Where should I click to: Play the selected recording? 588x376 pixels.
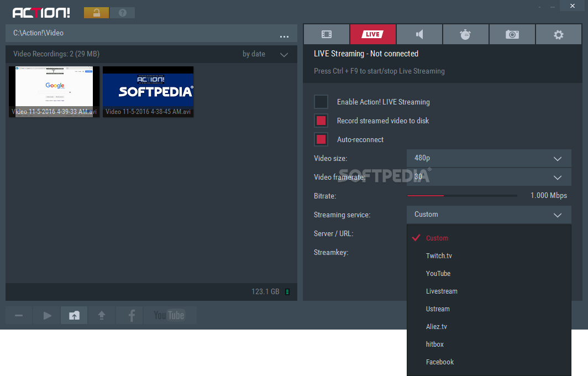[47, 315]
